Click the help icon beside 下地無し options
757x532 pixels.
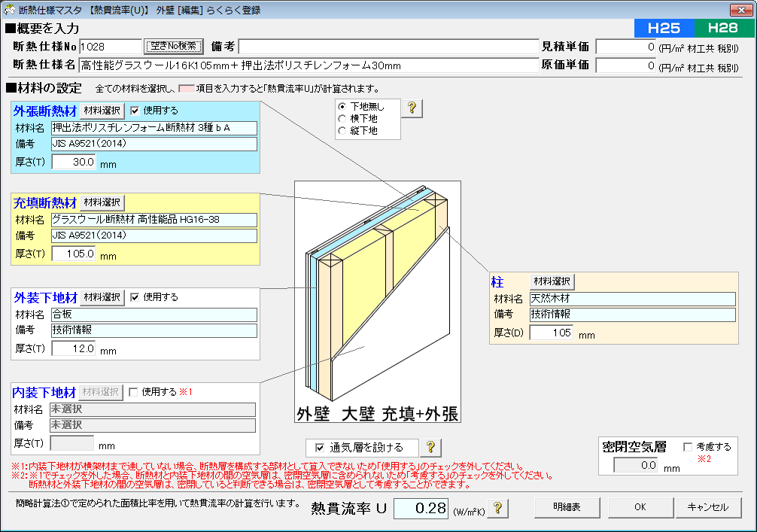(412, 108)
